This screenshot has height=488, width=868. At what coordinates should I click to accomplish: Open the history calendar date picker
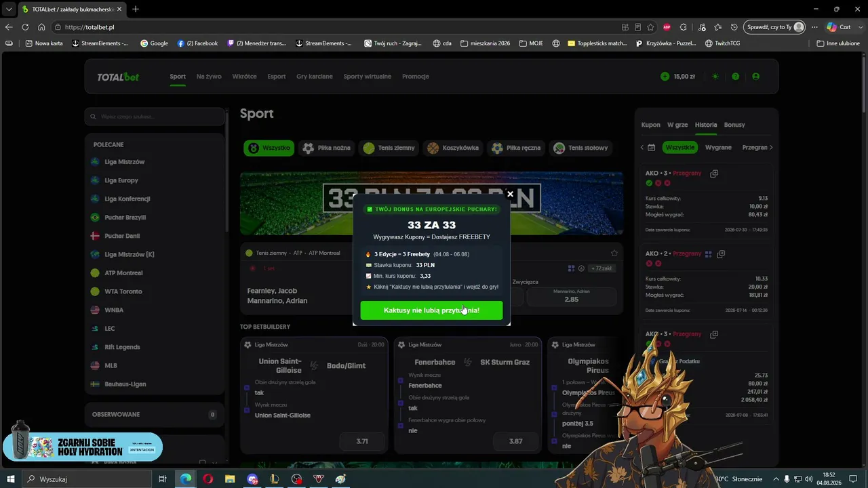point(651,147)
